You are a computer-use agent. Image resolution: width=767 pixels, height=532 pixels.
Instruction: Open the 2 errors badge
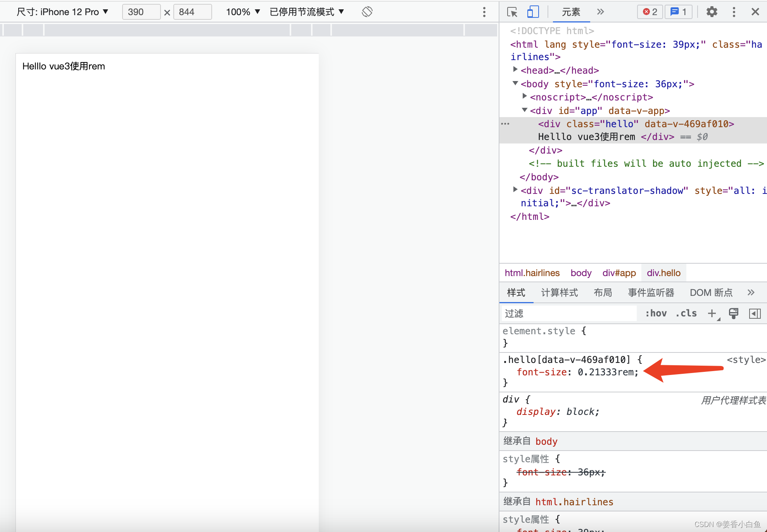(650, 12)
